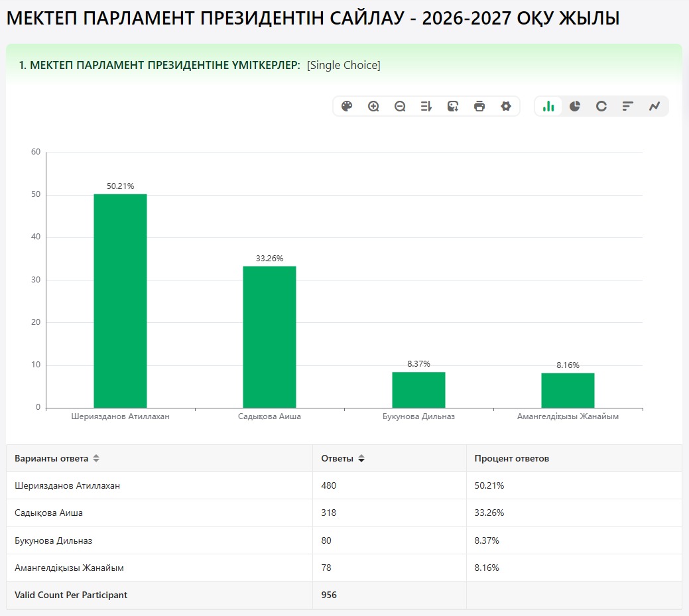Click the 78 answers cell
This screenshot has width=689, height=616.
click(x=389, y=568)
